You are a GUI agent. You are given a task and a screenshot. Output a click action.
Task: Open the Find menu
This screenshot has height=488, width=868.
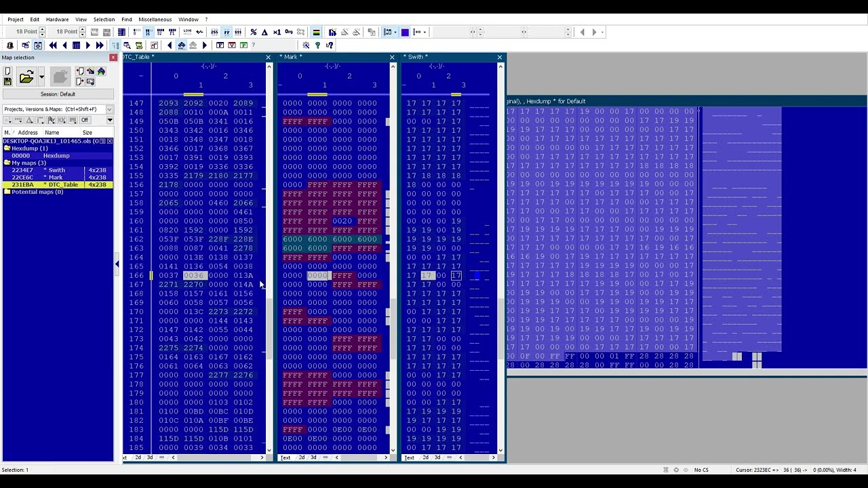127,20
